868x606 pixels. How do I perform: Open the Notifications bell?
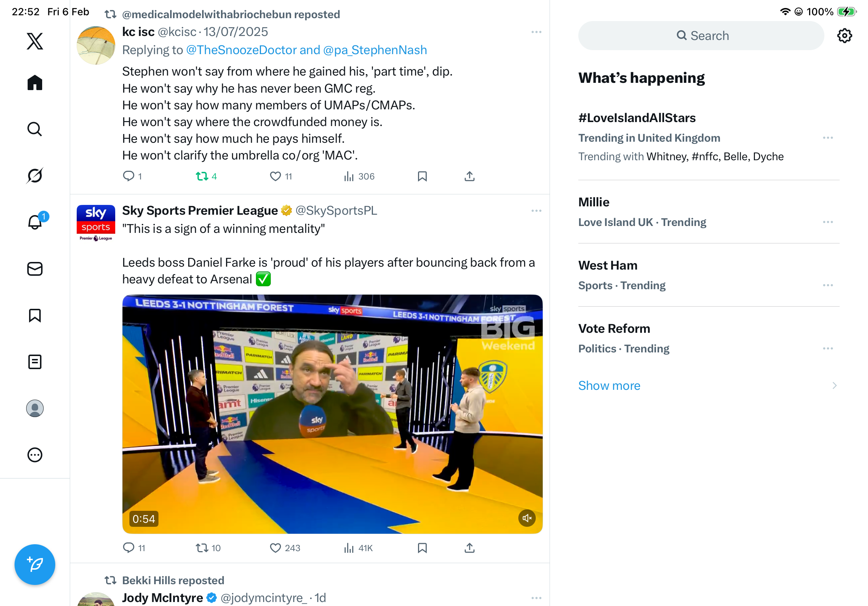point(35,222)
